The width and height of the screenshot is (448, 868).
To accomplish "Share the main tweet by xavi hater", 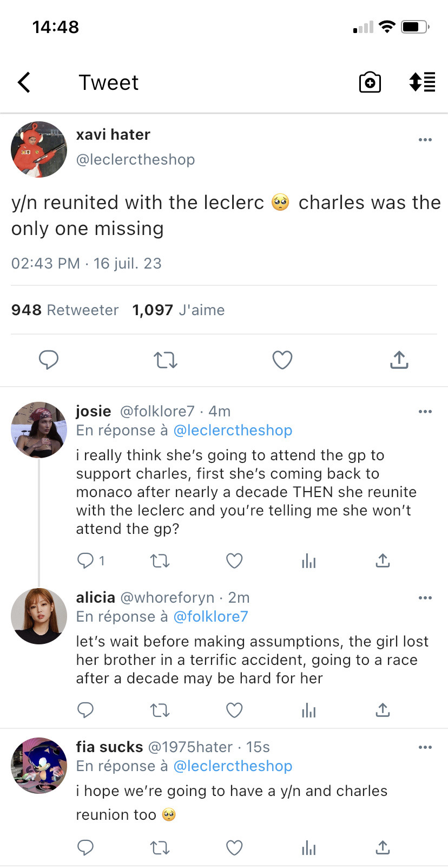I will pyautogui.click(x=399, y=360).
